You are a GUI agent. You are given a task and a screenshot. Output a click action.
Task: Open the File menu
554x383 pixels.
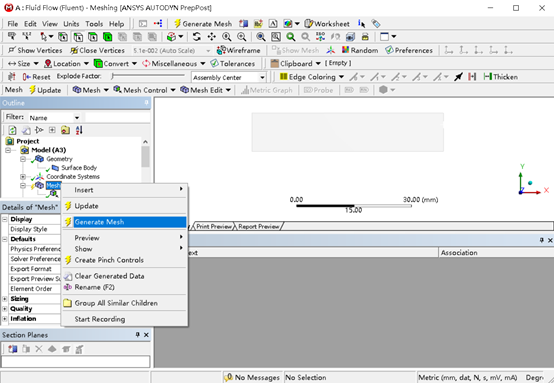pos(13,24)
